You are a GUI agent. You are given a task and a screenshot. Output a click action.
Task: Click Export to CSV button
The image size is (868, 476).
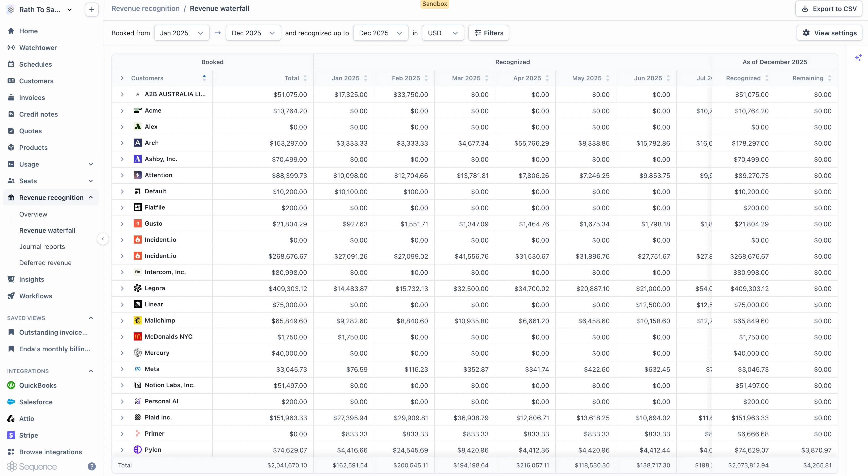coord(829,8)
